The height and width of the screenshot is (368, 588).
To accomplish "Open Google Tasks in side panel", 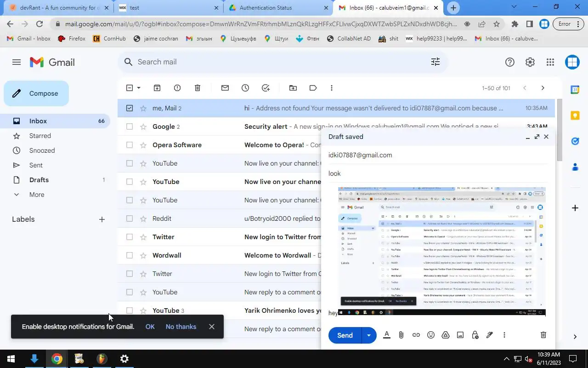I will point(575,141).
